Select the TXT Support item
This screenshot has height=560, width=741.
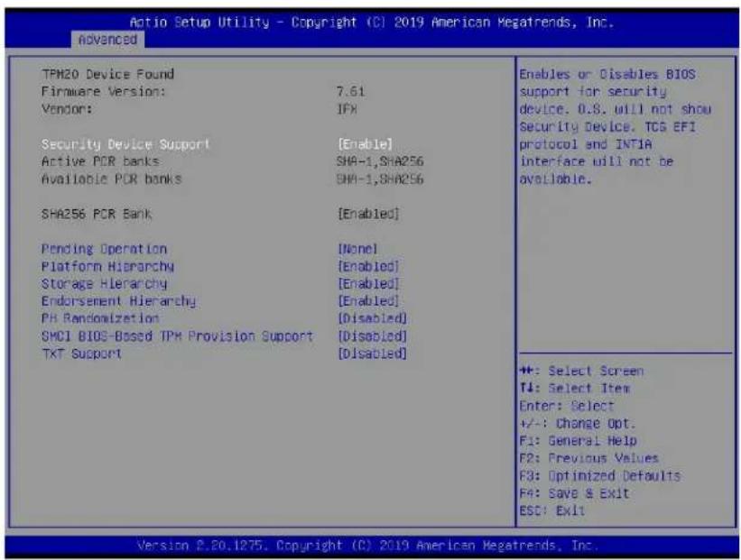click(82, 354)
